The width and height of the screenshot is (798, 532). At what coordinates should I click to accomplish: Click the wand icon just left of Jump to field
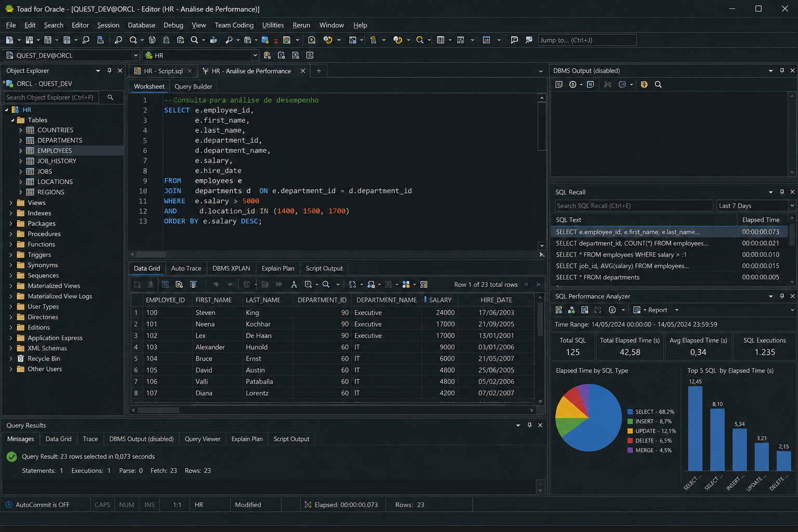pyautogui.click(x=529, y=40)
